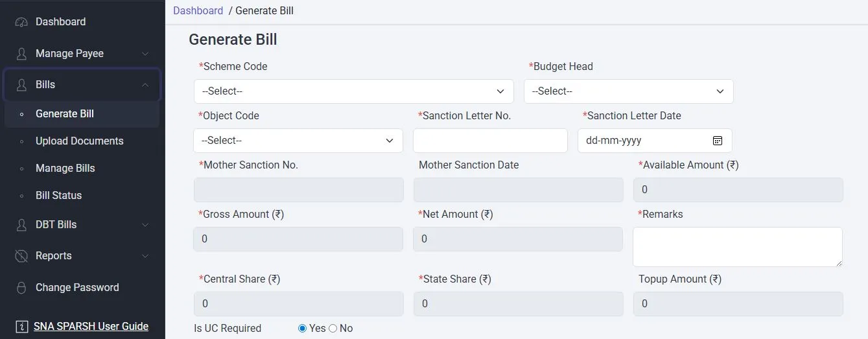Click the Bills person icon in sidebar
Image resolution: width=868 pixels, height=339 pixels.
pyautogui.click(x=22, y=85)
